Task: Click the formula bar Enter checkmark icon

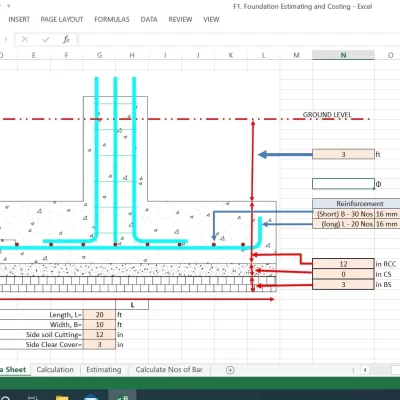Action: [x=46, y=40]
